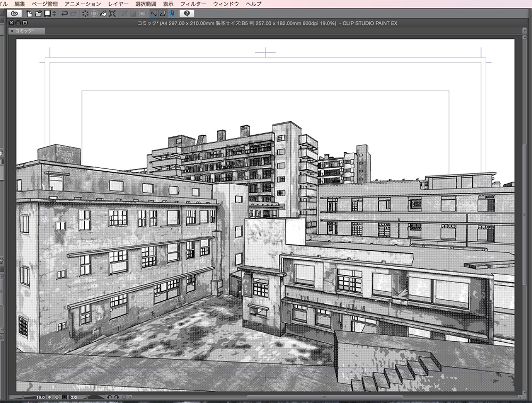Toggle snap to special ruler
The image size is (532, 403).
point(163,14)
